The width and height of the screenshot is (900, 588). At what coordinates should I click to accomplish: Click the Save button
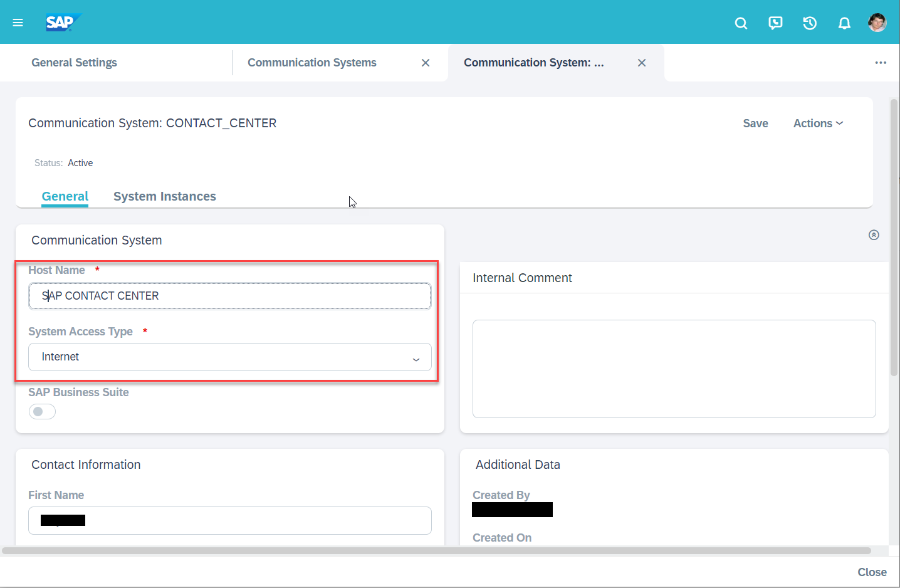click(755, 123)
